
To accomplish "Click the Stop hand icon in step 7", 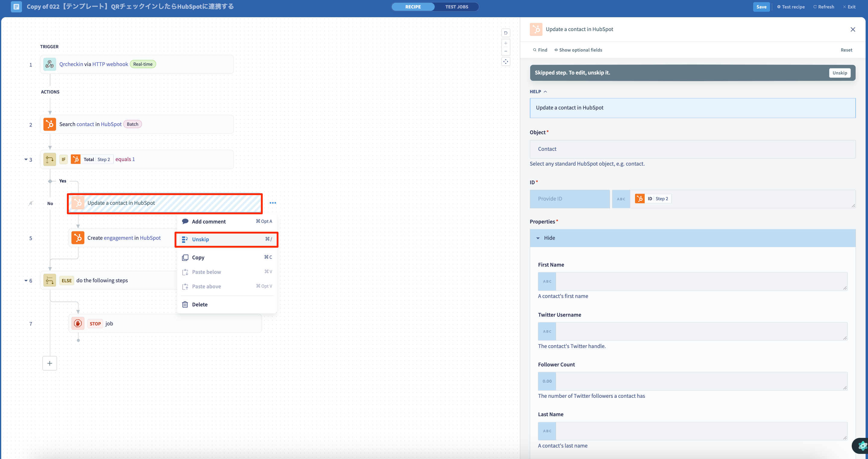I will click(x=78, y=323).
